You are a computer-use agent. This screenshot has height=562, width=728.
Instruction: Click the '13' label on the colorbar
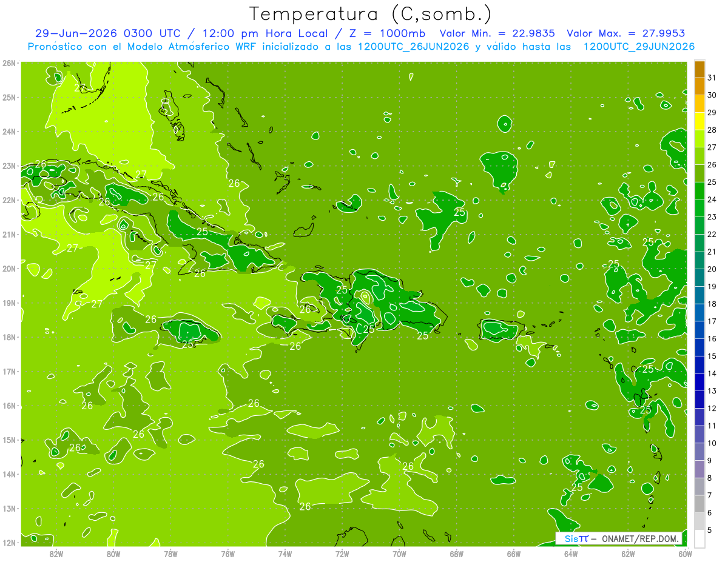712,391
